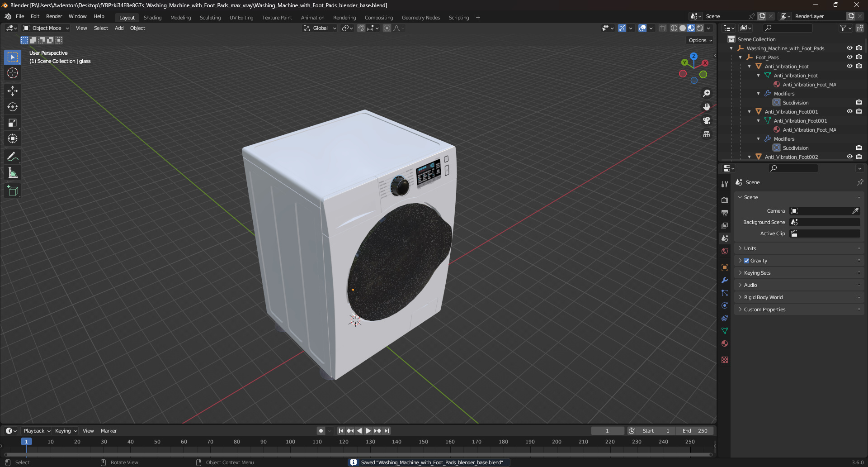Screen dimensions: 868x467
Task: Play the animation forward
Action: (368, 431)
